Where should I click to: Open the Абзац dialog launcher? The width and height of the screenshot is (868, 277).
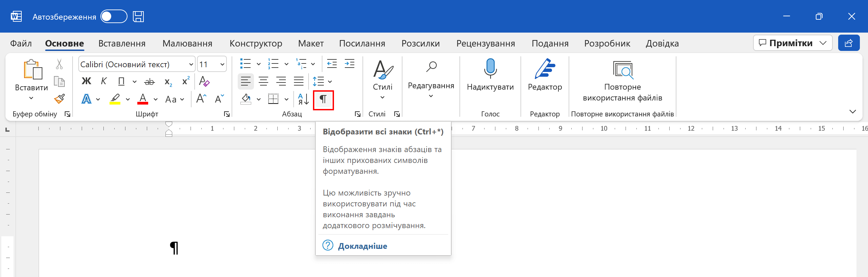click(357, 114)
